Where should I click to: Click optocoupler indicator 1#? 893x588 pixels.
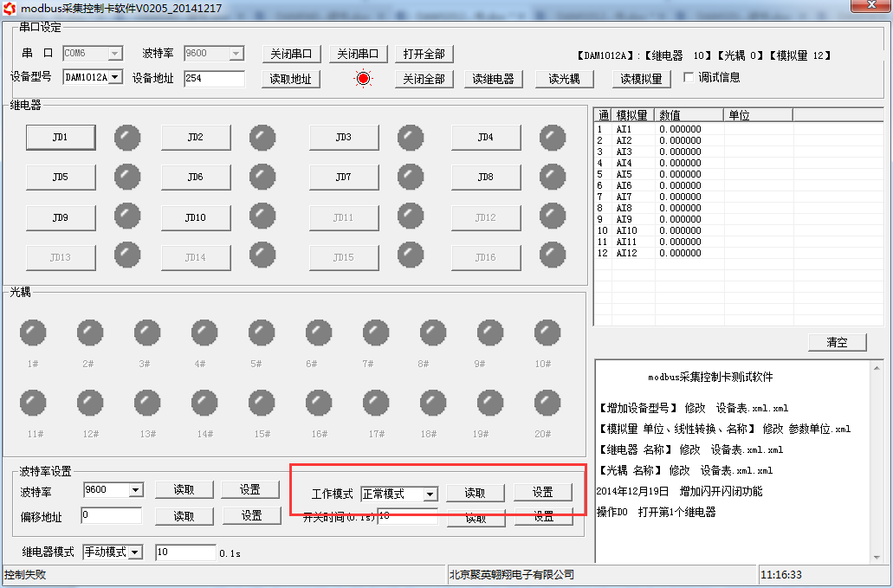coord(33,333)
